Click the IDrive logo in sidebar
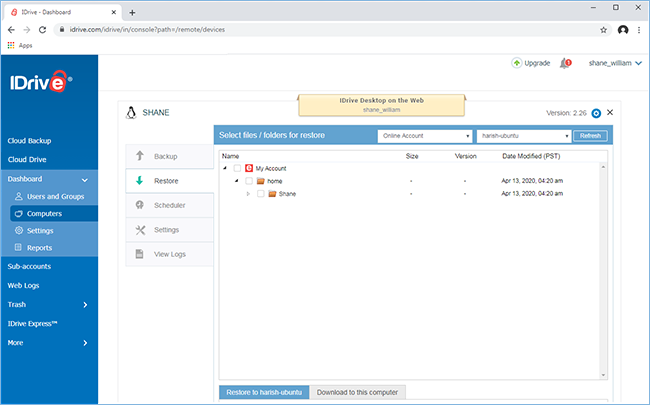650x405 pixels. coord(41,81)
